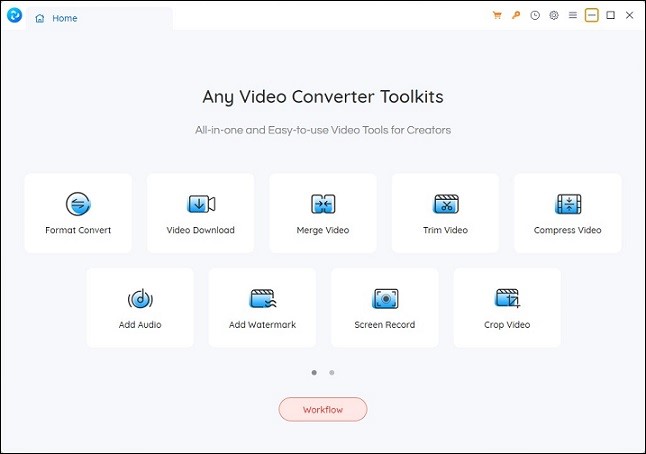Maximize the application window
This screenshot has height=454, width=646.
(x=611, y=15)
